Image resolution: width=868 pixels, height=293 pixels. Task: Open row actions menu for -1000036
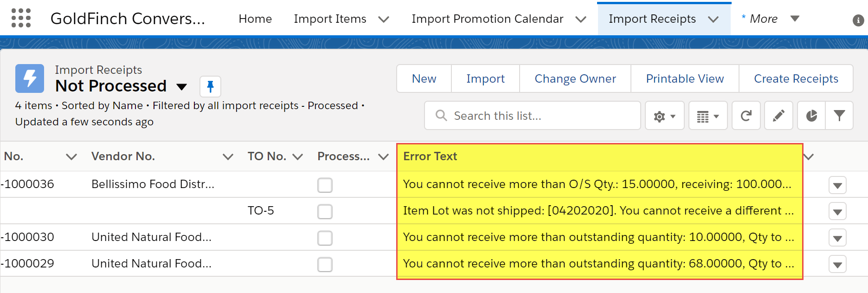837,185
